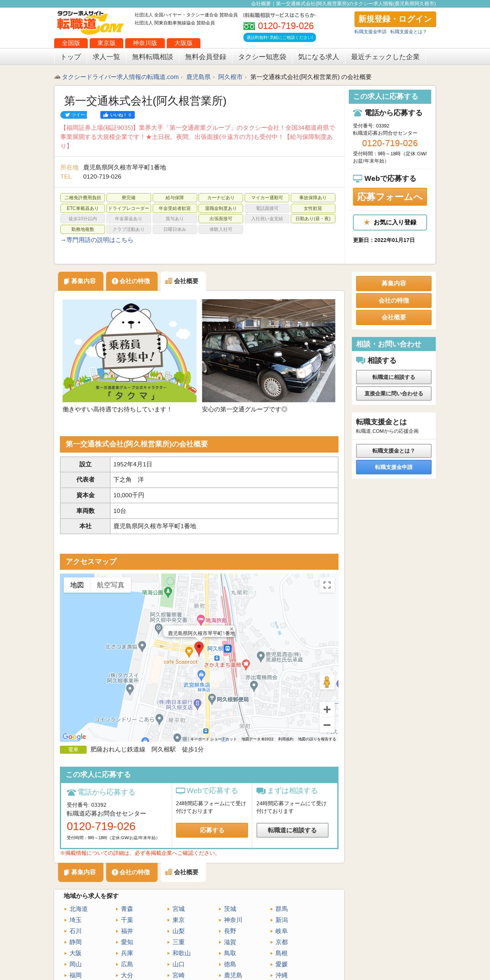Image resolution: width=490 pixels, height=980 pixels.
Task: Click the Google logo on the map
Action: click(x=74, y=737)
